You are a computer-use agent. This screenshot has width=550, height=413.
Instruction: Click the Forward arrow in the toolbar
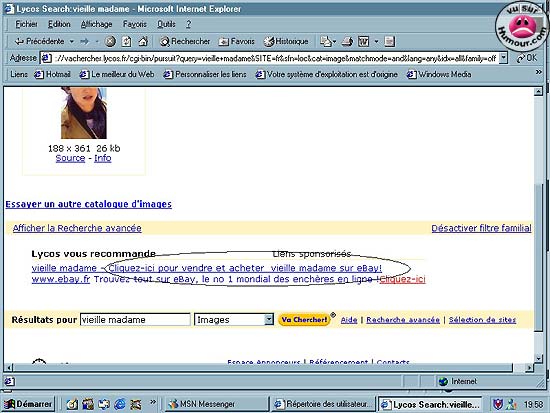[84, 41]
